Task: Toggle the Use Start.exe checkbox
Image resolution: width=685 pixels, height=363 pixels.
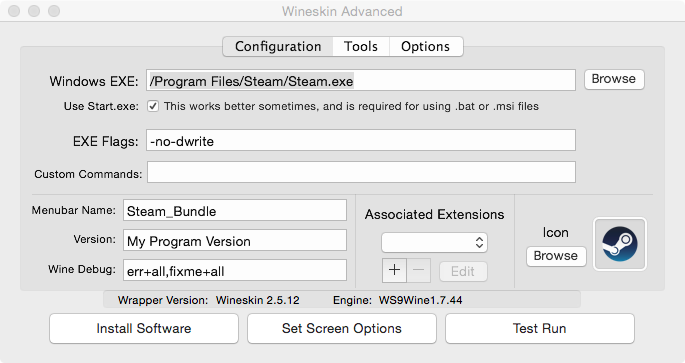Action: [x=153, y=106]
